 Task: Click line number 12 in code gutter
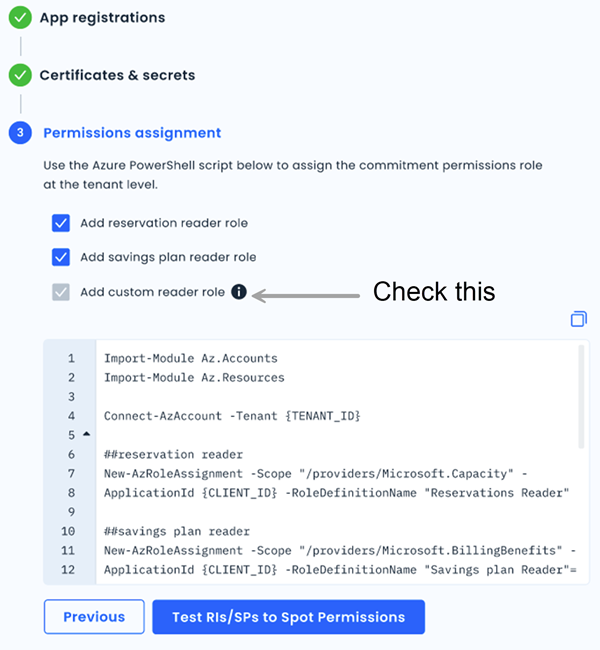click(x=68, y=569)
